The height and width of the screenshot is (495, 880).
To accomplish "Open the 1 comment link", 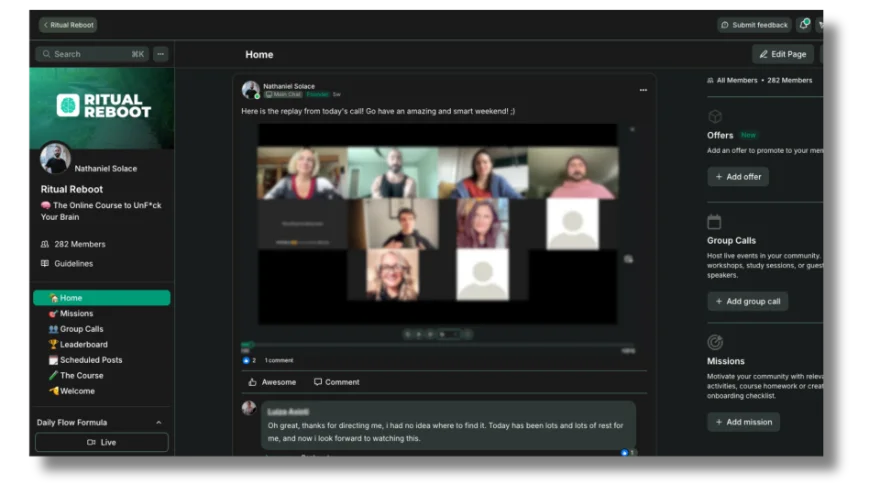I will click(279, 360).
